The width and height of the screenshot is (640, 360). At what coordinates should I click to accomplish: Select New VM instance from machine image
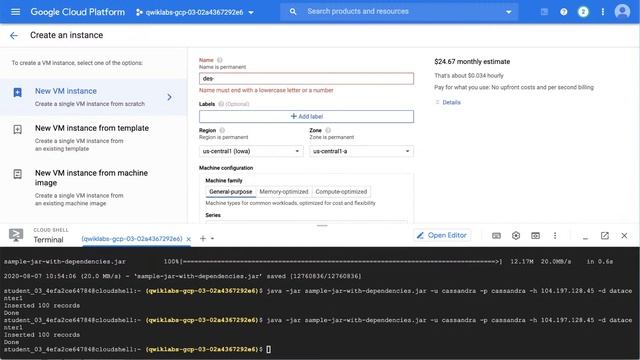click(93, 187)
